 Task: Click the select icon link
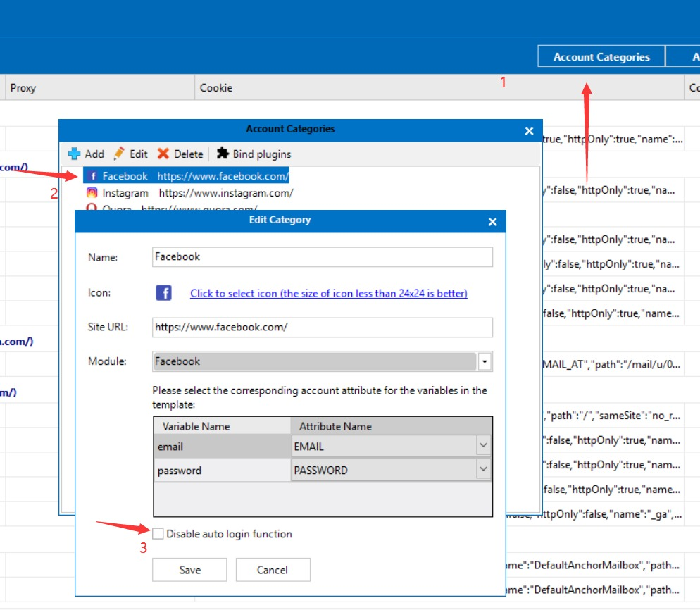[x=328, y=293]
